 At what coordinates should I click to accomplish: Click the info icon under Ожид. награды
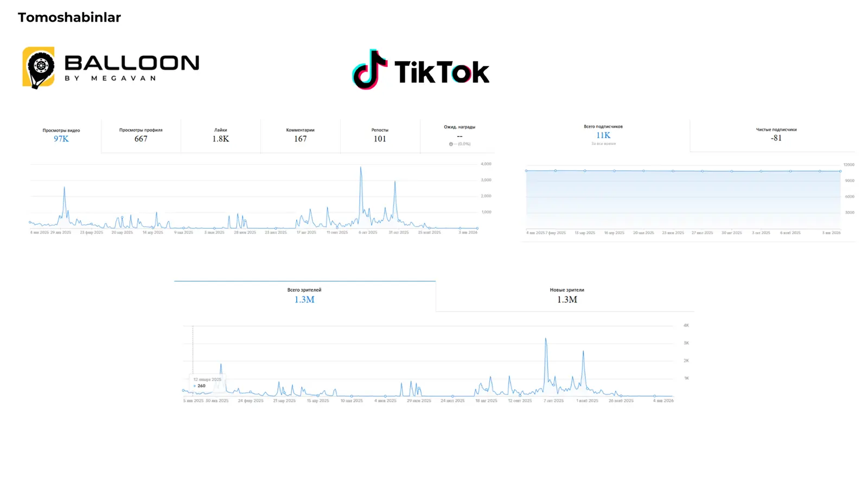pyautogui.click(x=451, y=144)
